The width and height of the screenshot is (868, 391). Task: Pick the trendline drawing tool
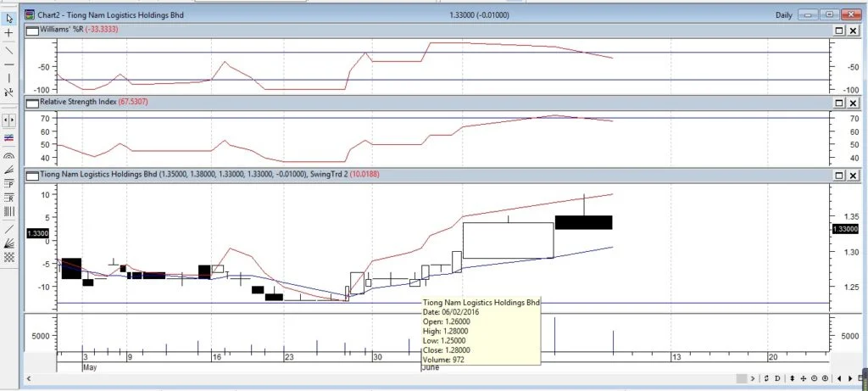(8, 50)
